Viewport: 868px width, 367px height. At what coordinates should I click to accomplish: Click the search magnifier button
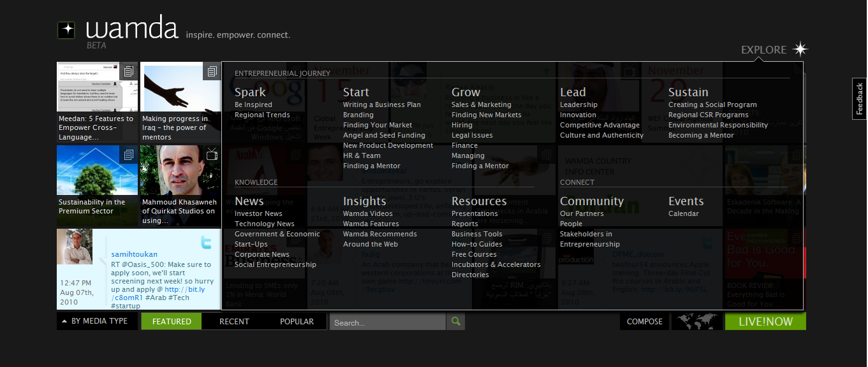click(455, 322)
